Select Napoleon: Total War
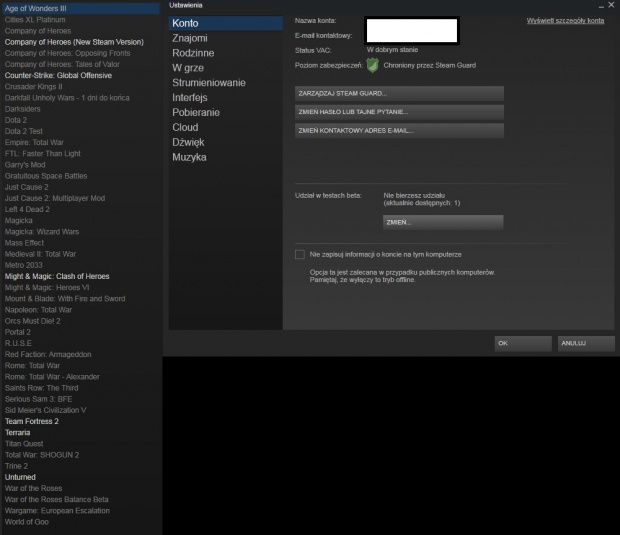This screenshot has width=620, height=535. 38,310
